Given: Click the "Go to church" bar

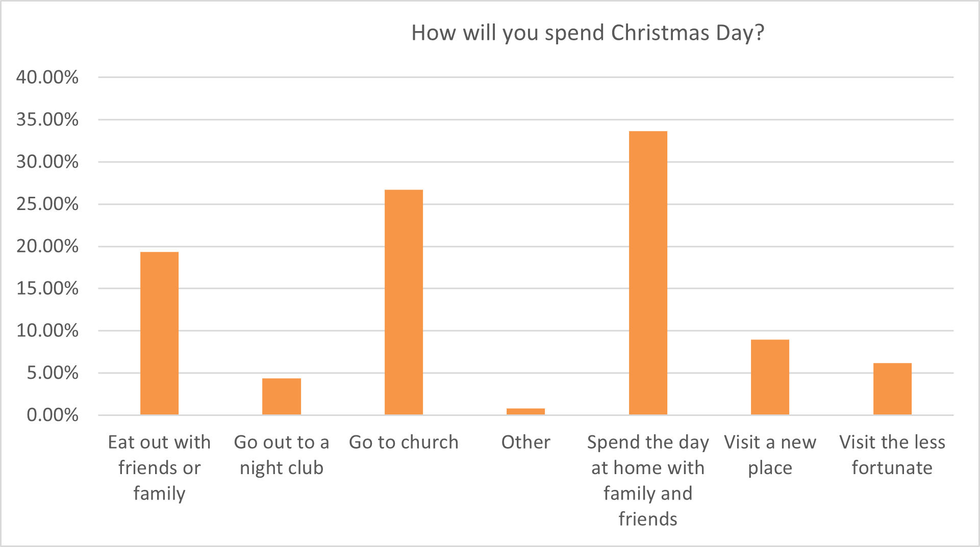Looking at the screenshot, I should point(404,302).
